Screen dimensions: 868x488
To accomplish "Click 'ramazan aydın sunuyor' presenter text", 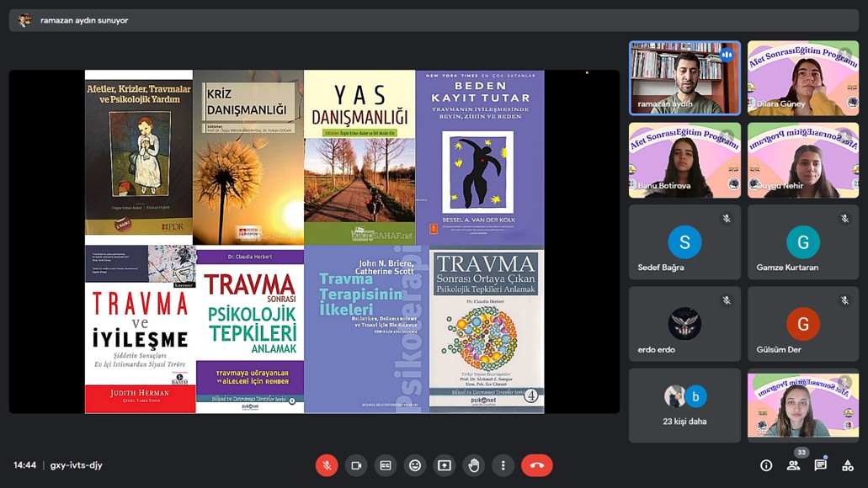I will coord(84,20).
